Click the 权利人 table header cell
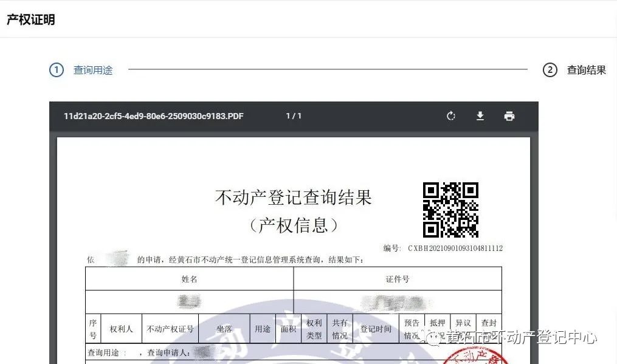 click(x=121, y=329)
